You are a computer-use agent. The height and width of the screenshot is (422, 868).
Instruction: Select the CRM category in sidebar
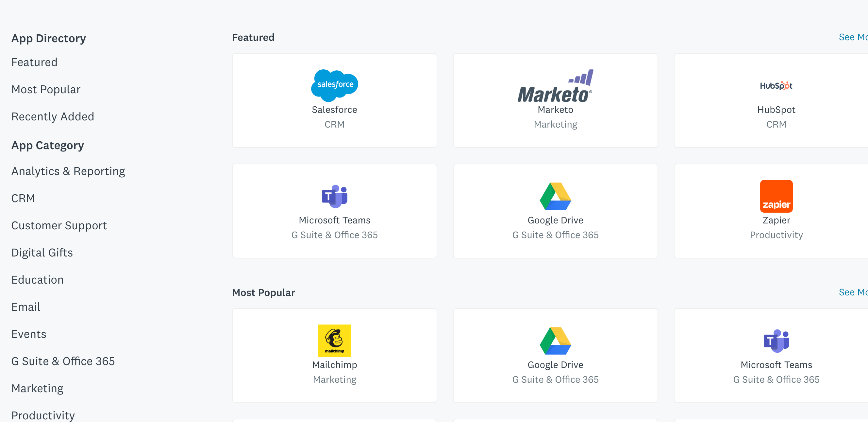tap(23, 198)
